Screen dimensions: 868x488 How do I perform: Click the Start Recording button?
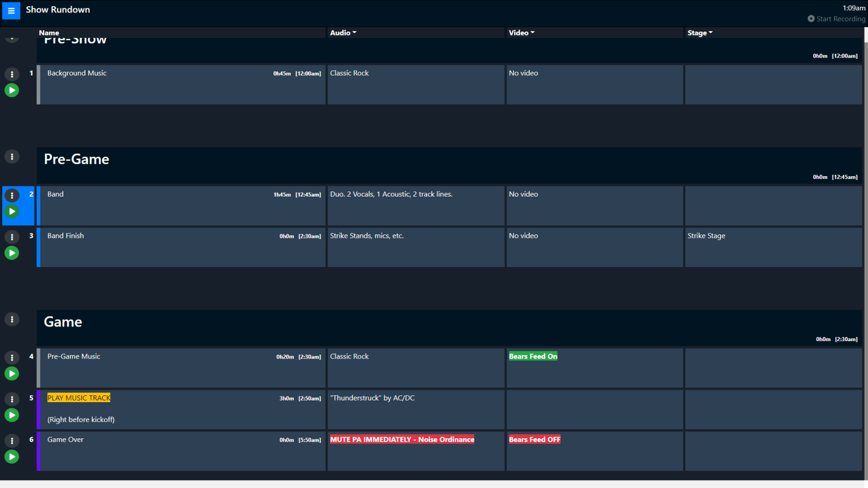point(840,19)
